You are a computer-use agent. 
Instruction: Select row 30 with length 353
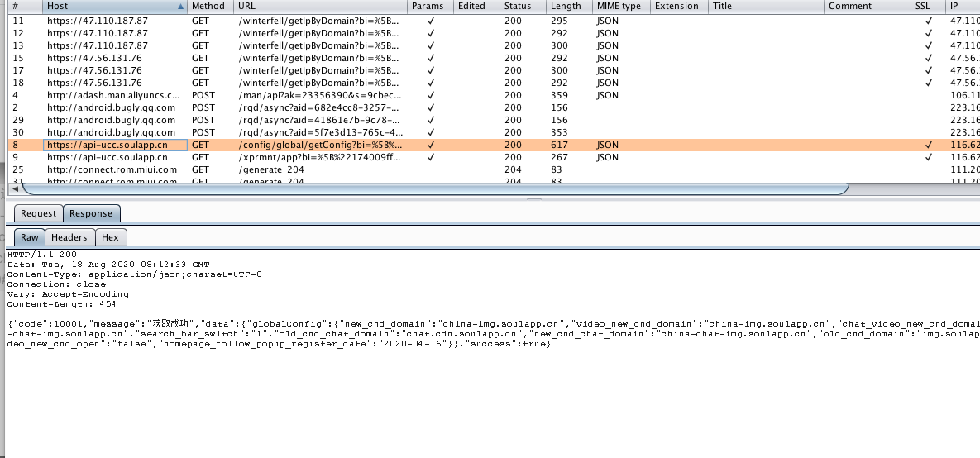pyautogui.click(x=494, y=132)
